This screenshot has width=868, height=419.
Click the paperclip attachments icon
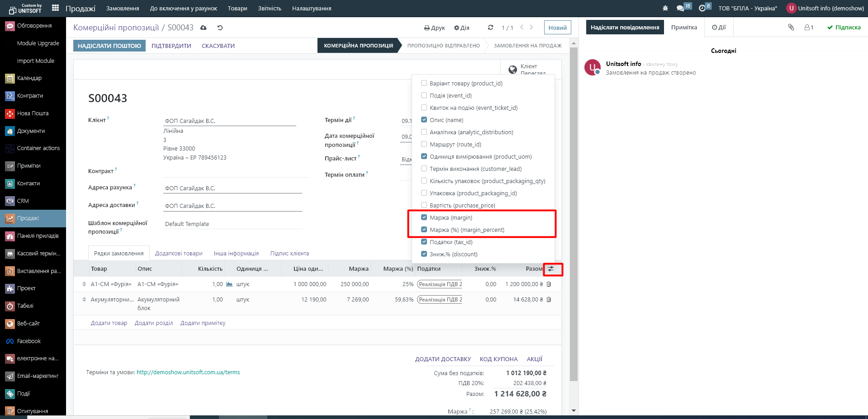point(791,27)
